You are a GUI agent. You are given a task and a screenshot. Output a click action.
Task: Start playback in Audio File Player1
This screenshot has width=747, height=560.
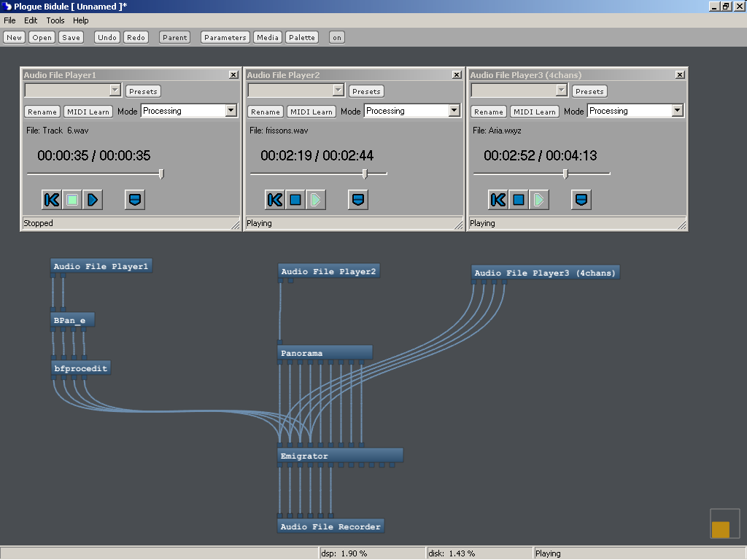[x=93, y=200]
